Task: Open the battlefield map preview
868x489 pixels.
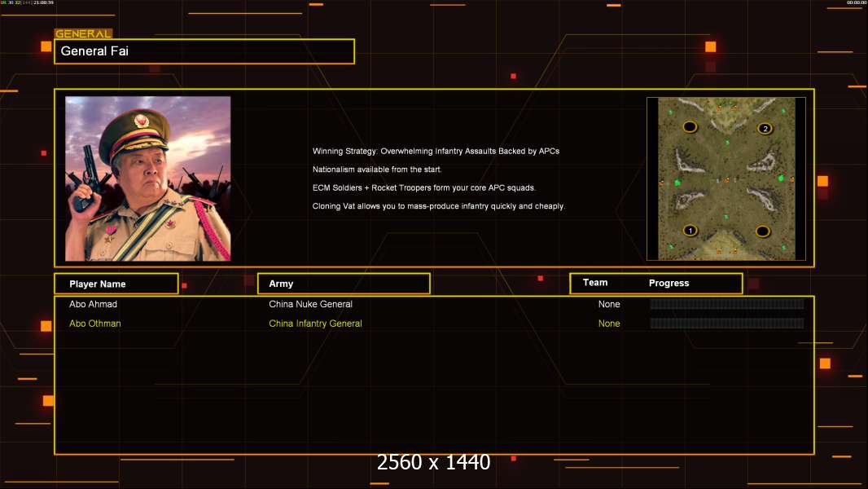Action: (726, 178)
